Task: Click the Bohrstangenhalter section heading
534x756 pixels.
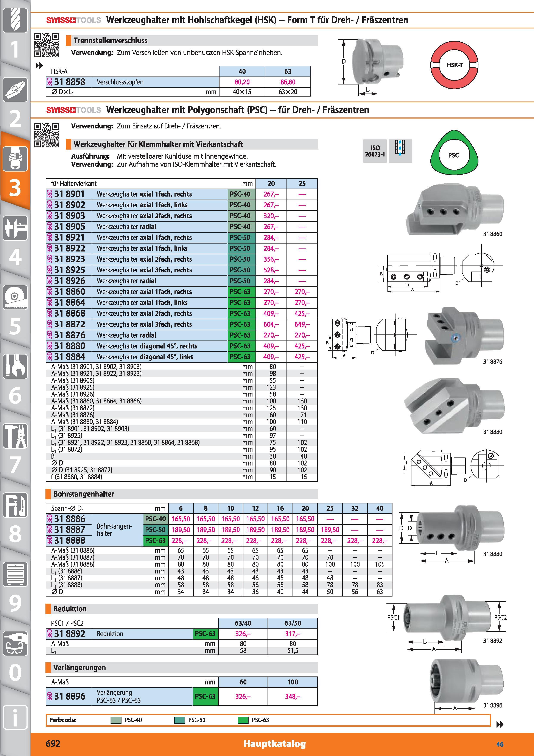Action: click(x=84, y=494)
